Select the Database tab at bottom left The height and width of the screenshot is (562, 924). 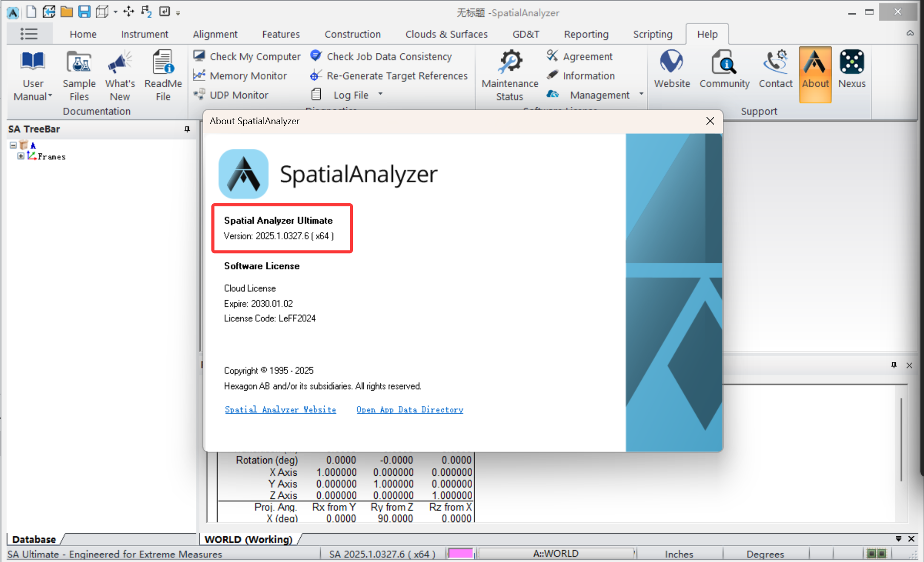[34, 539]
